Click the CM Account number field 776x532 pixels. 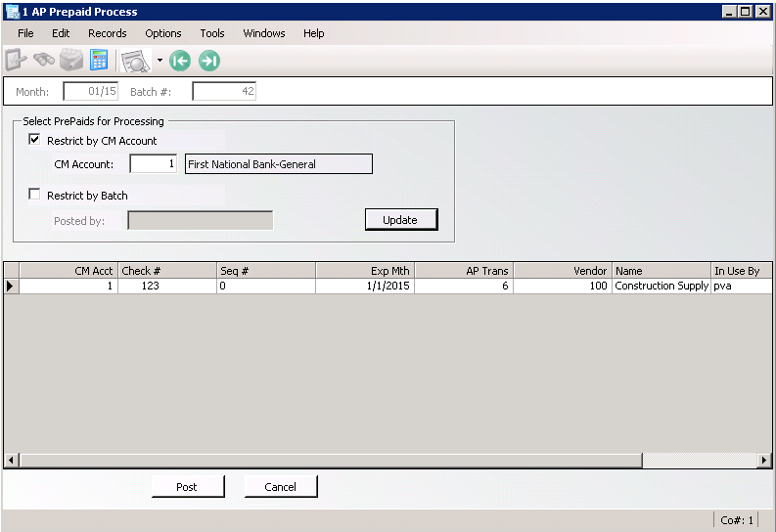(x=153, y=163)
